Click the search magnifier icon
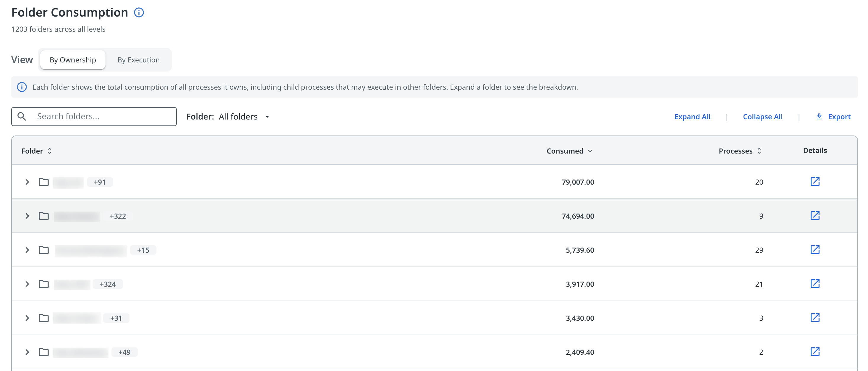Viewport: 868px width, 371px height. 22,116
